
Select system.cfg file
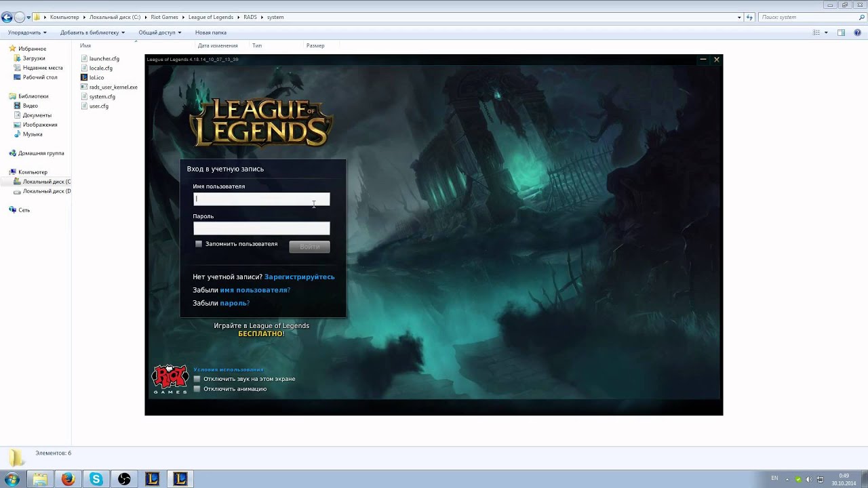pyautogui.click(x=98, y=96)
